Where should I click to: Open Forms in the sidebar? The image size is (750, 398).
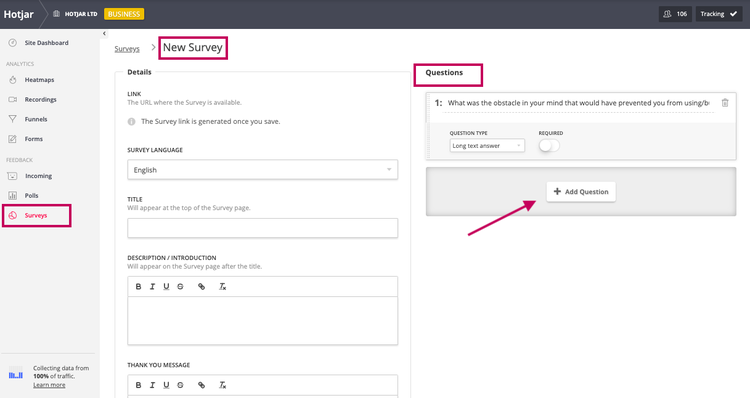pos(33,139)
